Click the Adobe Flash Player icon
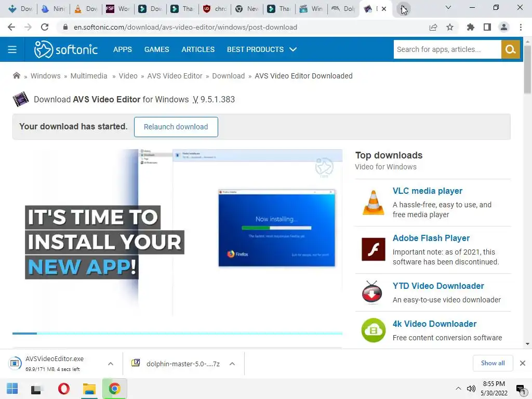532x399 pixels. [373, 249]
